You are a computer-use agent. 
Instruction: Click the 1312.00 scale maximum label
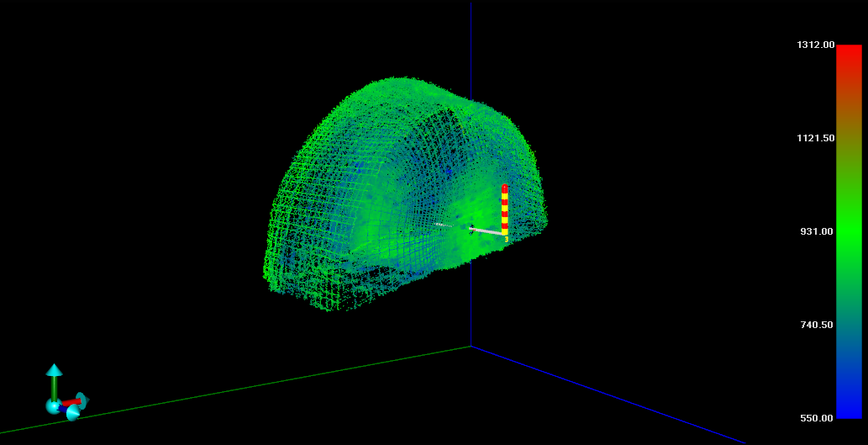(x=815, y=45)
